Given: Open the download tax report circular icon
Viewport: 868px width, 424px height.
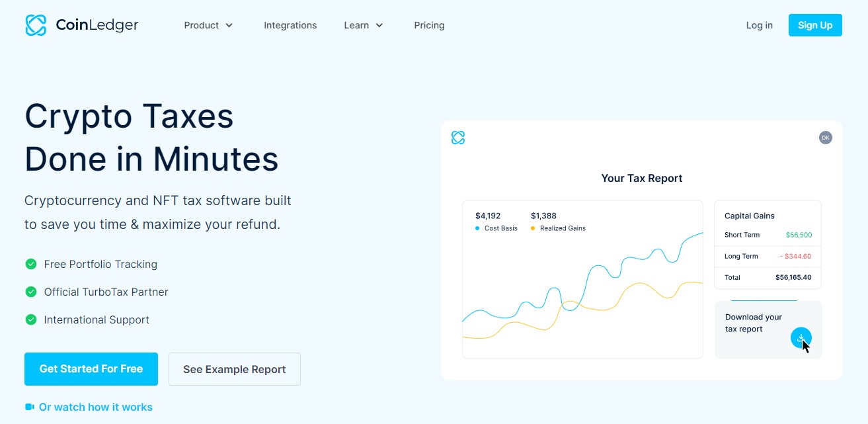Looking at the screenshot, I should [801, 337].
